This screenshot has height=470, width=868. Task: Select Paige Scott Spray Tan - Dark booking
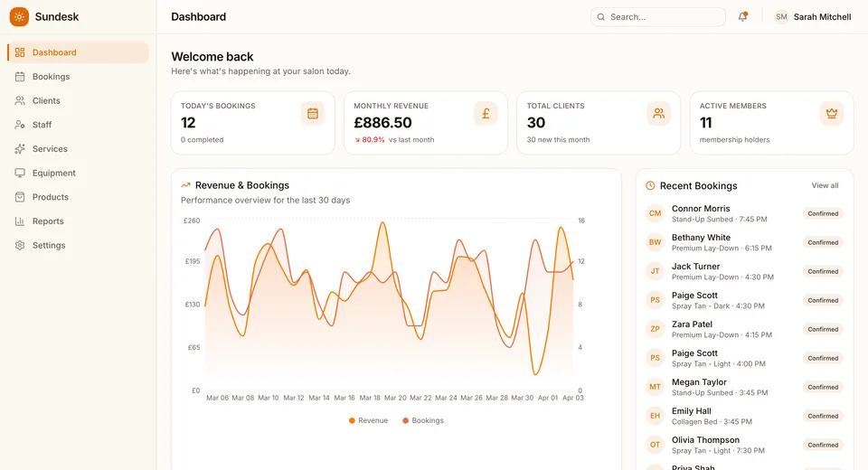click(744, 300)
